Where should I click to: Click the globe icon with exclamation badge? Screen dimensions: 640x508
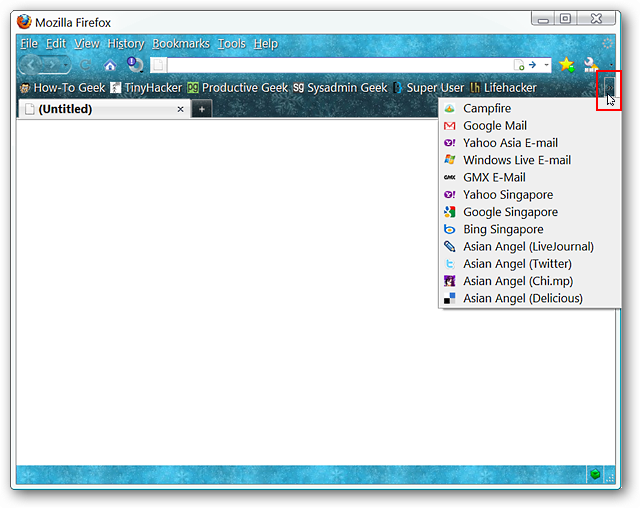(135, 64)
